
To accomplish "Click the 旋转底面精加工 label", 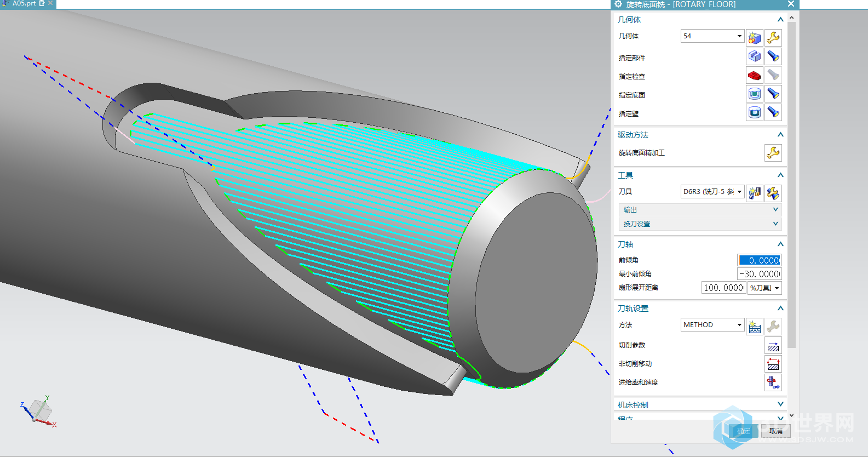I will coord(642,153).
